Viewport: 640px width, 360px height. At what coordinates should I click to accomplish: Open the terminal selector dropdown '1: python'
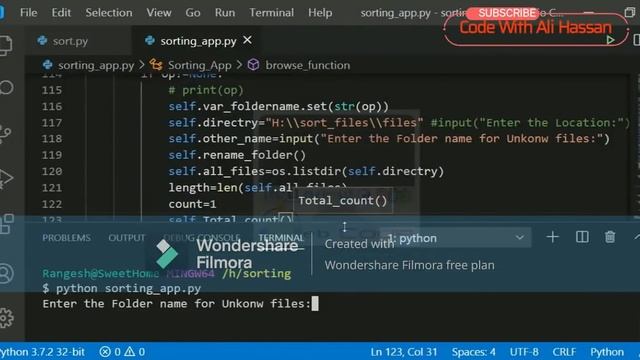[x=455, y=238]
